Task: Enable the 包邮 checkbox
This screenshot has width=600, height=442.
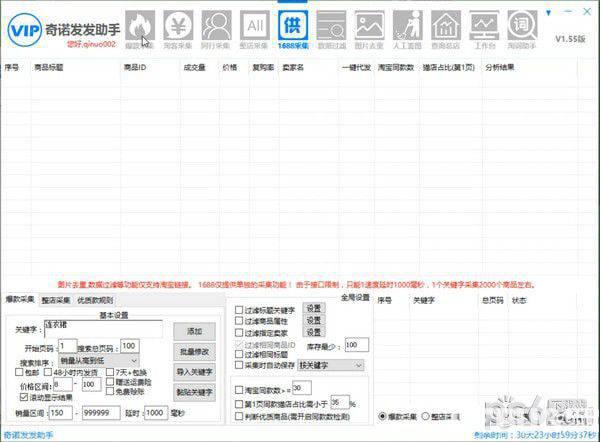Action: click(x=19, y=372)
